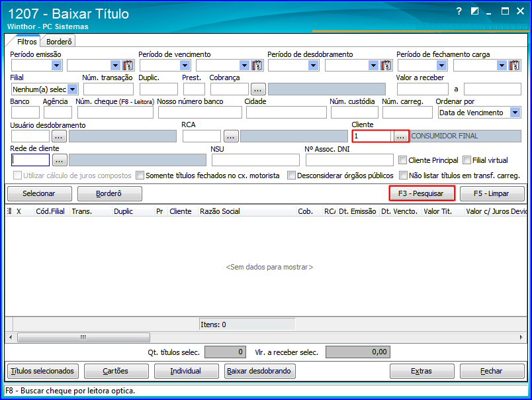Viewport: 532px width, 400px height.
Task: Expand first Período de fechamento carga dropdown
Action: (442, 65)
